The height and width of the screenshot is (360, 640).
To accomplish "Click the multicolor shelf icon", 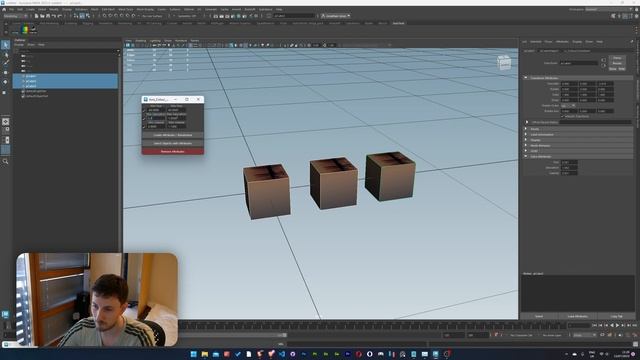I will click(x=25, y=29).
